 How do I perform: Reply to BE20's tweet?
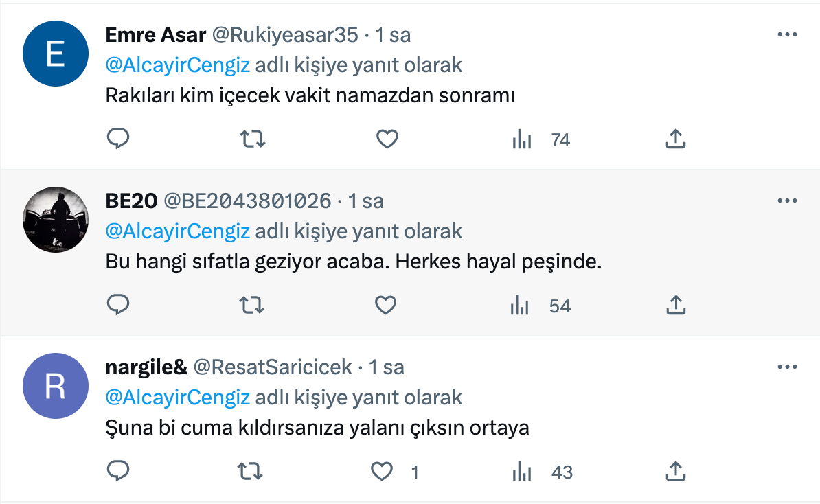[118, 304]
